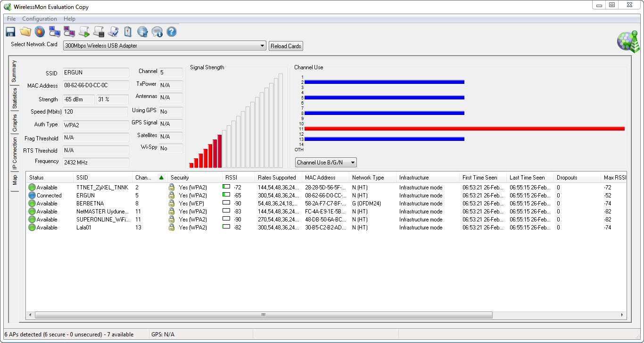The width and height of the screenshot is (644, 343).
Task: Sort list by RSSI column header
Action: 239,178
